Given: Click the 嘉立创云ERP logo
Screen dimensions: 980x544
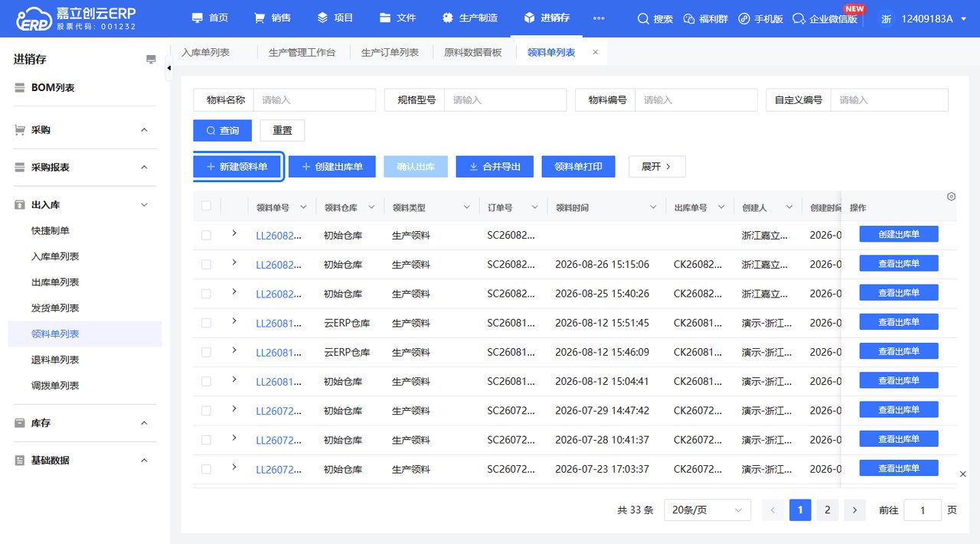Looking at the screenshot, I should (75, 18).
